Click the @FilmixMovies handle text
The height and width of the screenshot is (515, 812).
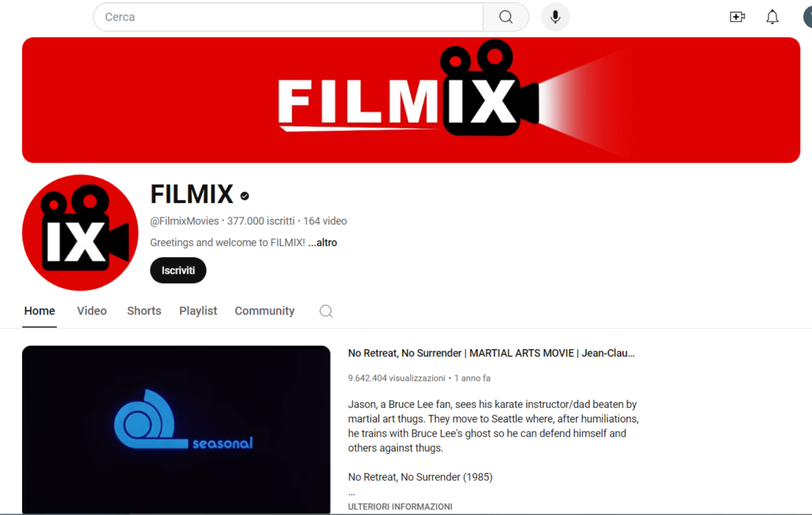pos(184,221)
